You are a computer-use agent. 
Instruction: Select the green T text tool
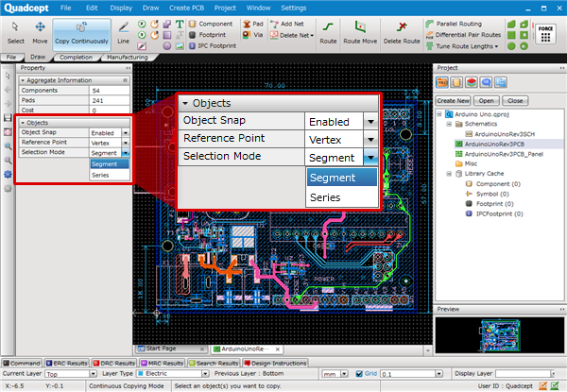pyautogui.click(x=180, y=25)
